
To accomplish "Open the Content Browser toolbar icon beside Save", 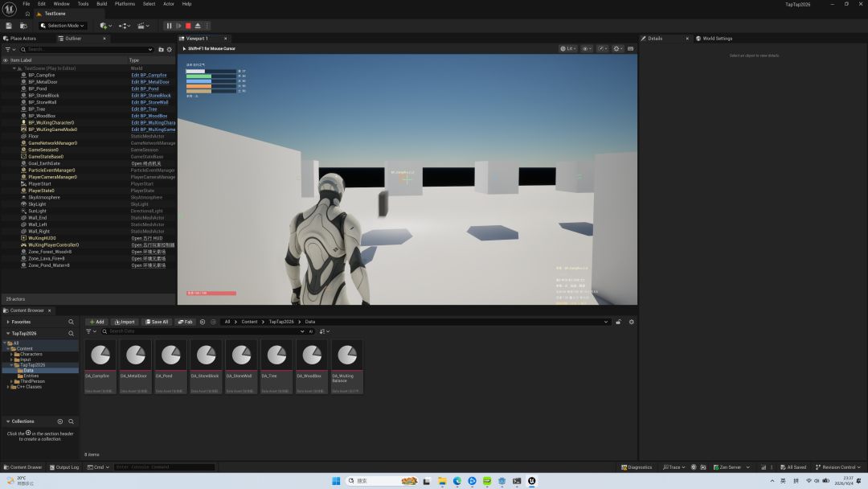I will click(23, 26).
